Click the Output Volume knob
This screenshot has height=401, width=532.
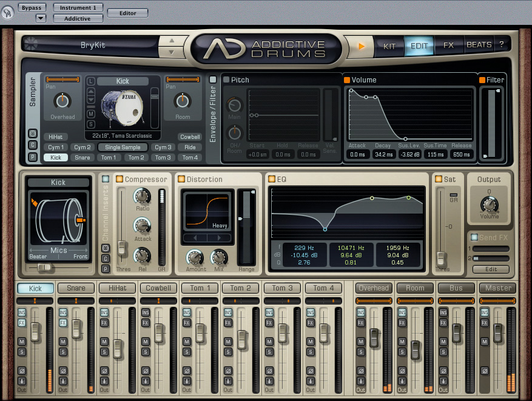[489, 204]
